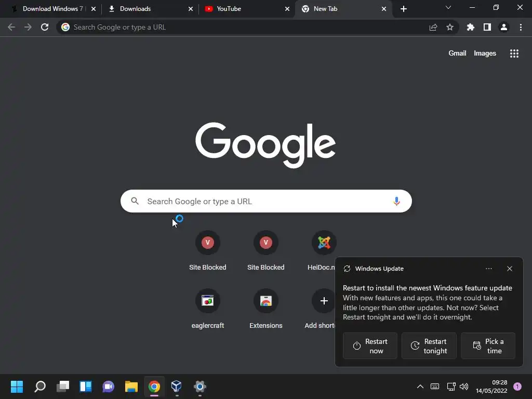Open the Gmail link
532x399 pixels.
457,54
